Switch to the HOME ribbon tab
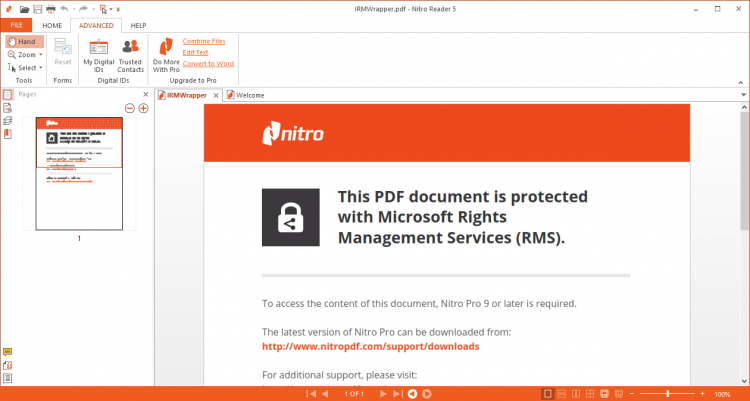The height and width of the screenshot is (401, 750). point(52,25)
